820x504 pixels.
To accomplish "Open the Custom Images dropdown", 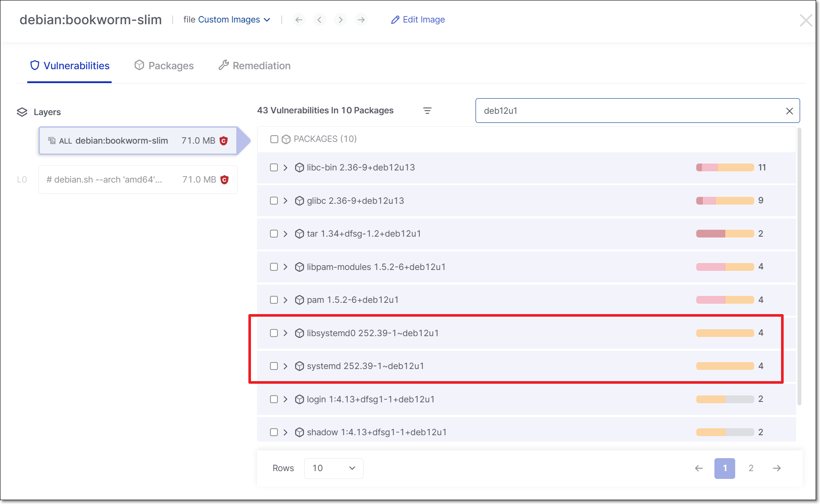I will (x=234, y=20).
